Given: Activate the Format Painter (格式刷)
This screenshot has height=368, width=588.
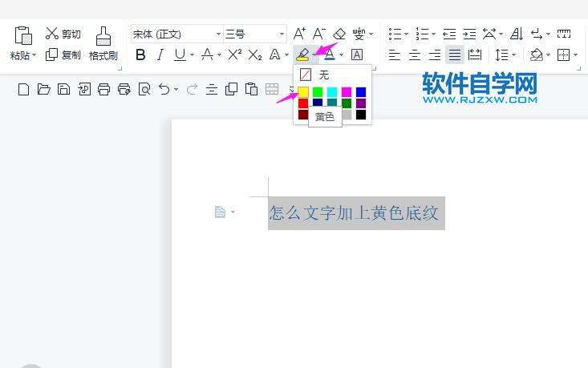Looking at the screenshot, I should tap(103, 44).
